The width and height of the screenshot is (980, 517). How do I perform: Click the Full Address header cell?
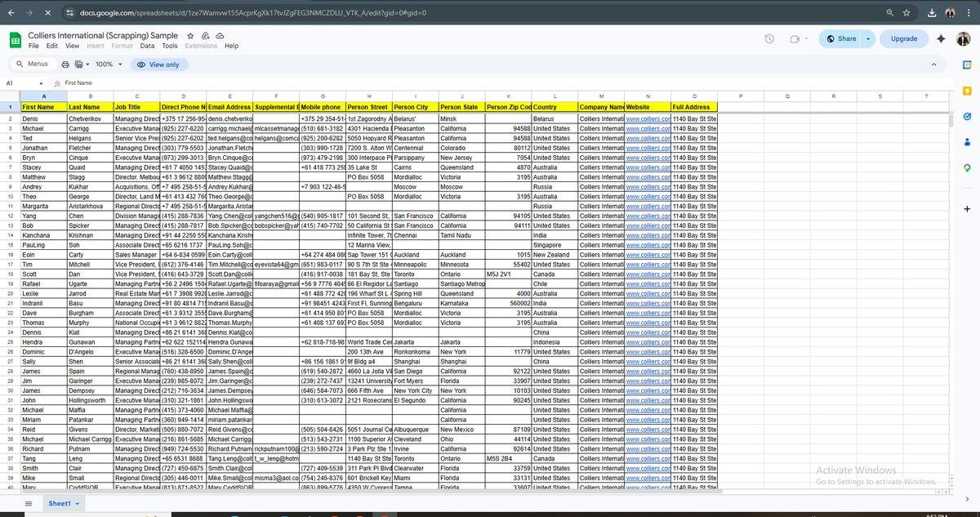tap(694, 107)
